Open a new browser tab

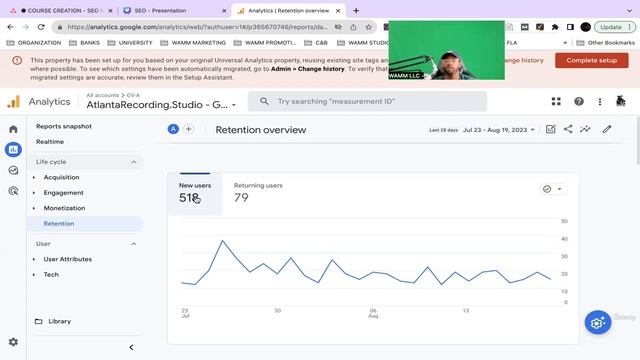click(356, 11)
